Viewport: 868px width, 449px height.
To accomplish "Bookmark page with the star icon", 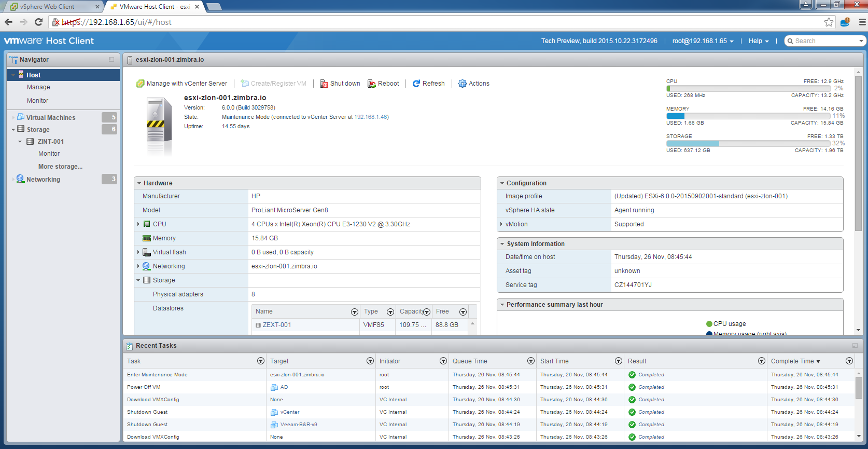I will click(x=829, y=22).
